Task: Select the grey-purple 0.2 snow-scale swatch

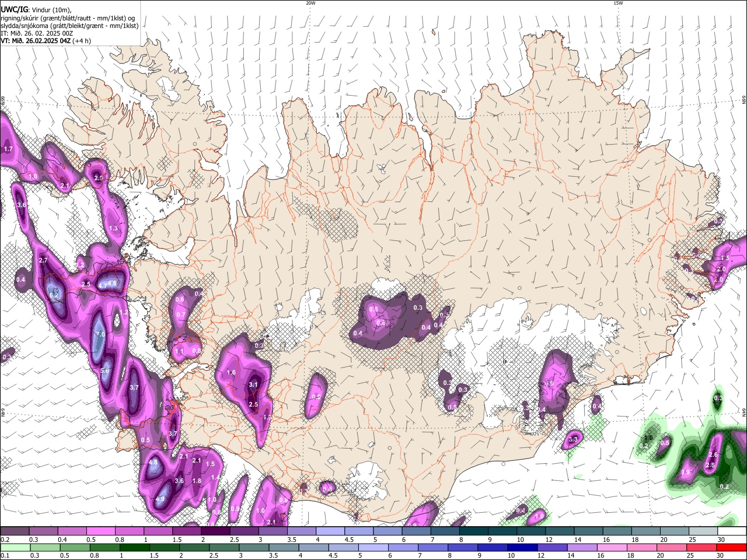Action: 15,531
